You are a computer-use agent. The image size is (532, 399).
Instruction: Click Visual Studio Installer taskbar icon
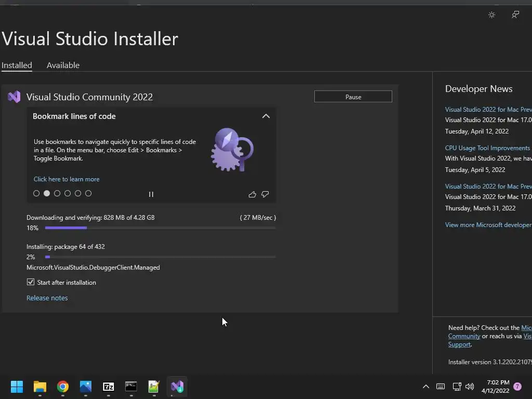177,387
